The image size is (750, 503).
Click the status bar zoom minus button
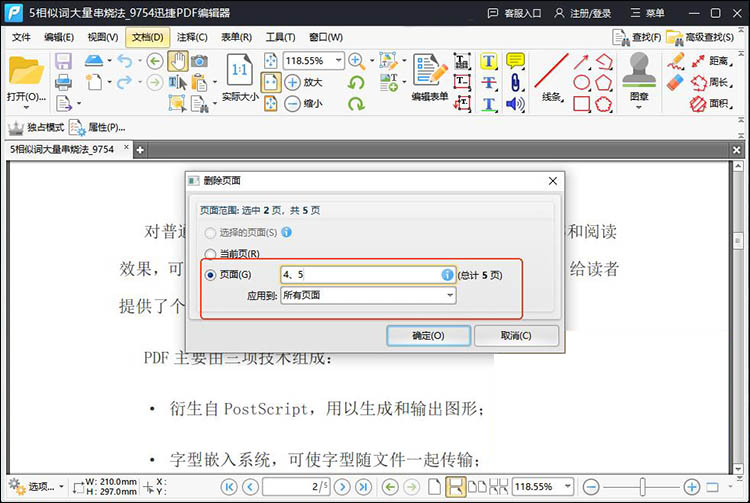pyautogui.click(x=591, y=487)
